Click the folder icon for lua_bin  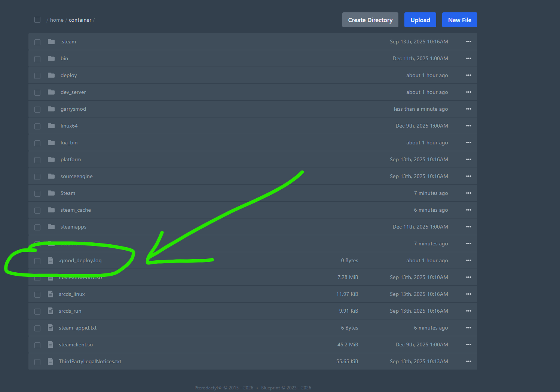(x=51, y=143)
